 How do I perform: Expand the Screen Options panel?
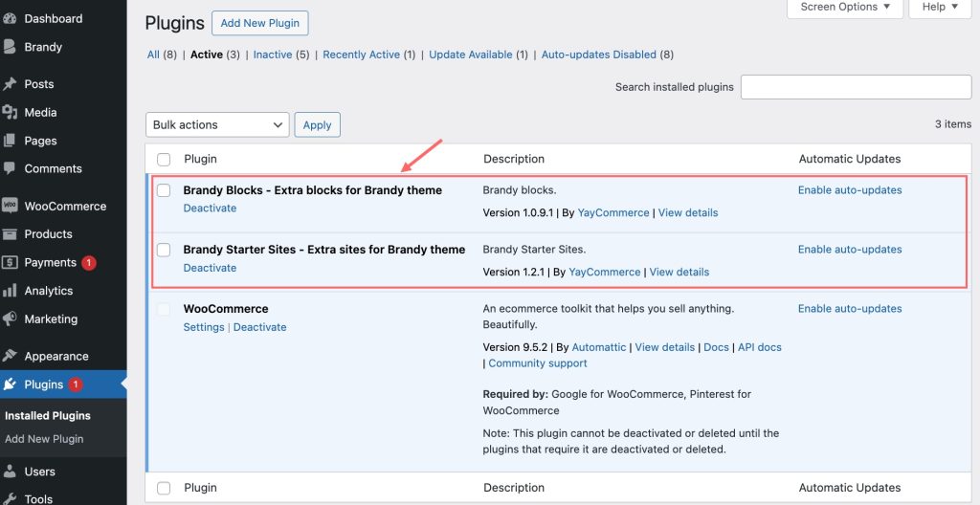[845, 7]
